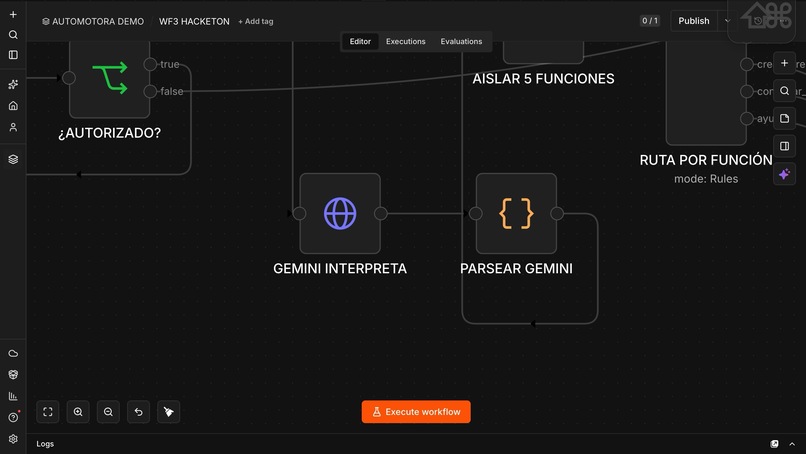806x454 pixels.
Task: Add a node with the canvas plus button
Action: tap(784, 63)
